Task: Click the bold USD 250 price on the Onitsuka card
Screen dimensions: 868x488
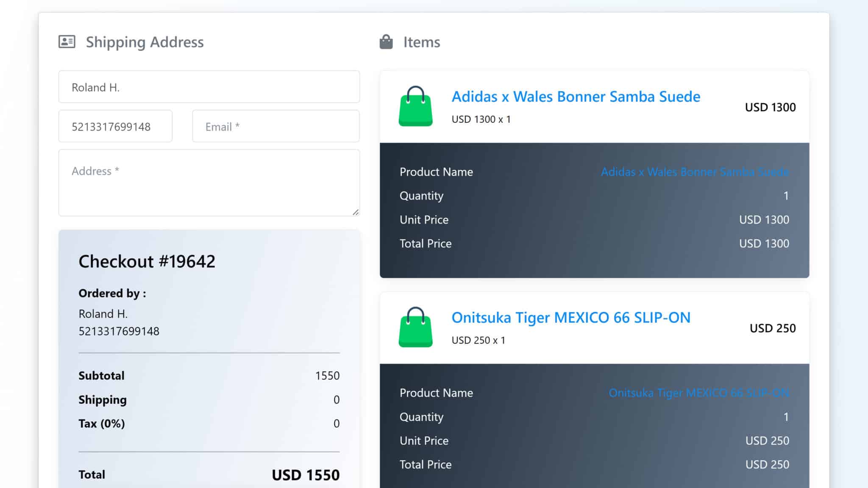Action: [x=772, y=328]
